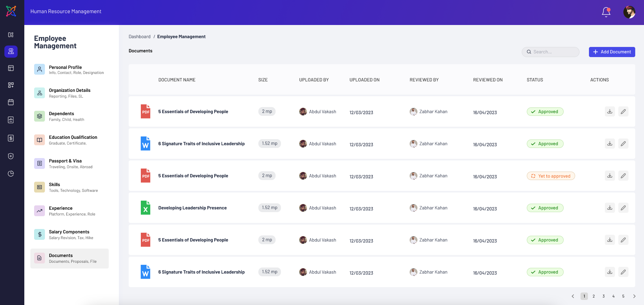
Task: Open the pie chart reports sidebar icon
Action: tap(11, 174)
